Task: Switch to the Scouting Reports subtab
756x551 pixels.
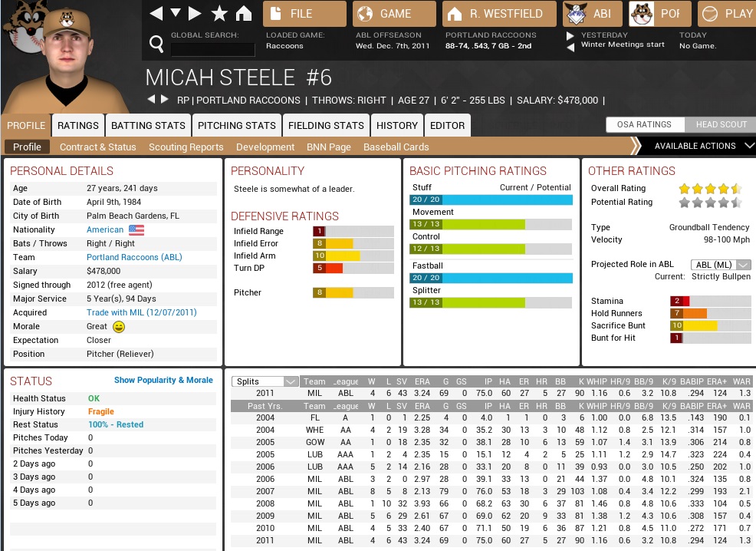Action: coord(186,147)
